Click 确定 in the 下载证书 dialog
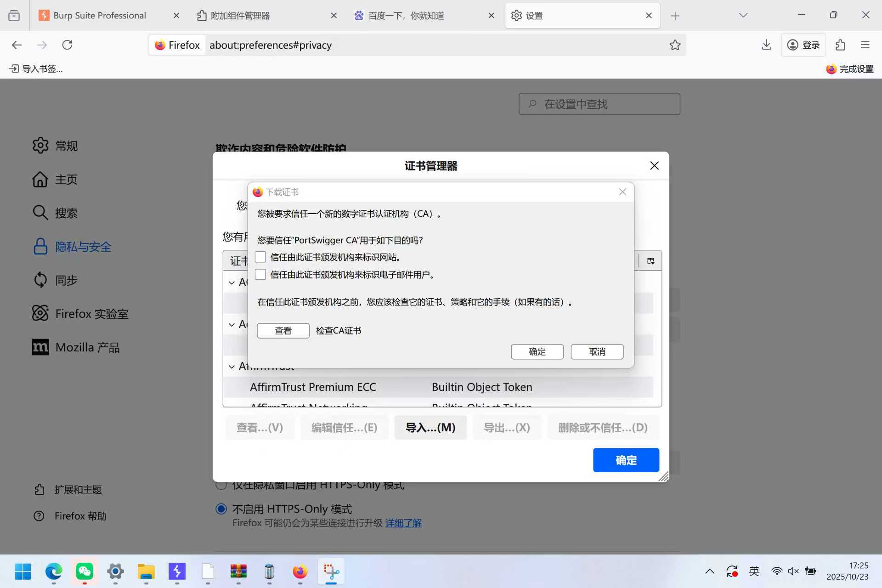This screenshot has width=882, height=588. click(537, 351)
